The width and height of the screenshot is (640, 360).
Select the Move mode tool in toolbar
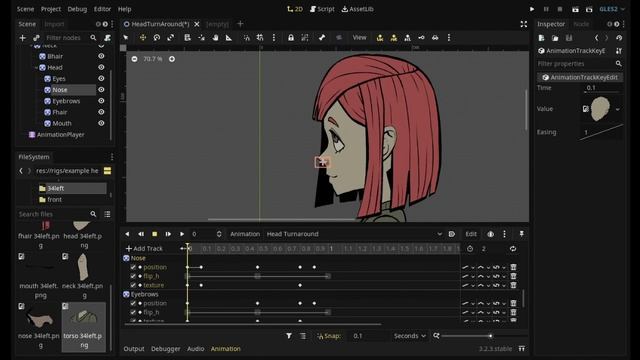tap(143, 38)
